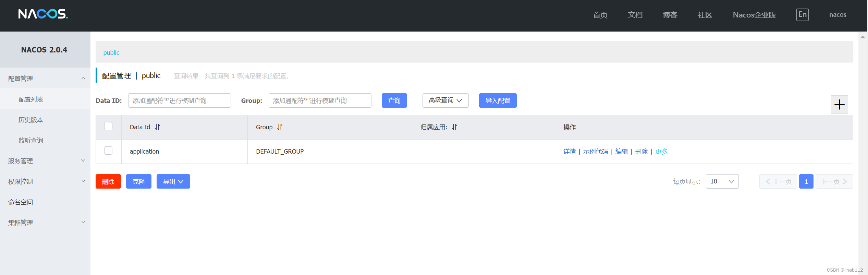Click the NACOS logo
This screenshot has width=868, height=275.
click(43, 14)
